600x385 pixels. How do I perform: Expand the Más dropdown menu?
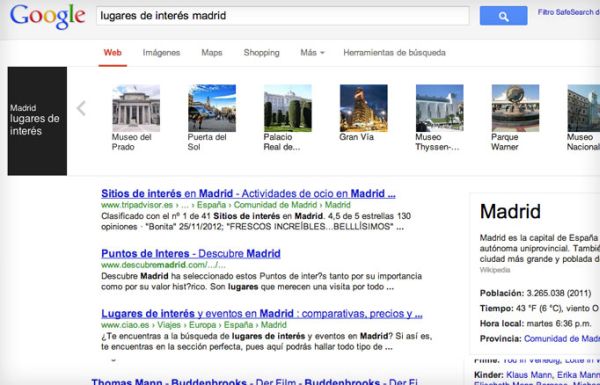(x=312, y=53)
